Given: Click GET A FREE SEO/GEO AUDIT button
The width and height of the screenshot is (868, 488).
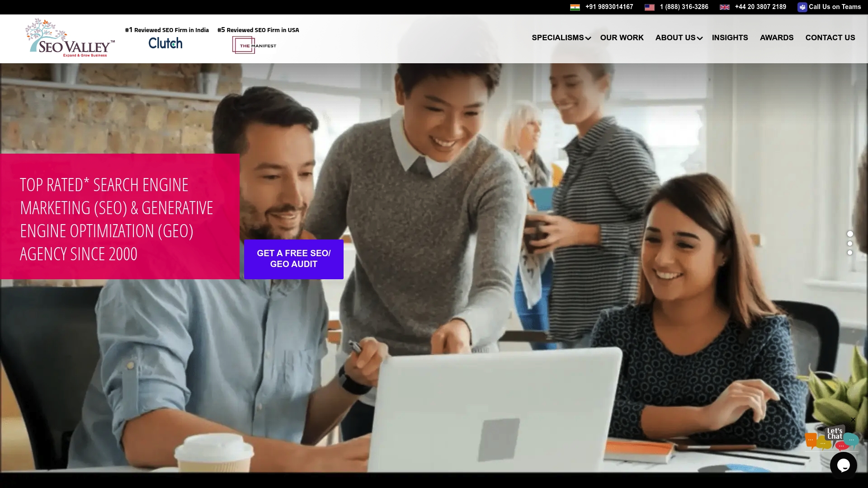Looking at the screenshot, I should pos(293,259).
